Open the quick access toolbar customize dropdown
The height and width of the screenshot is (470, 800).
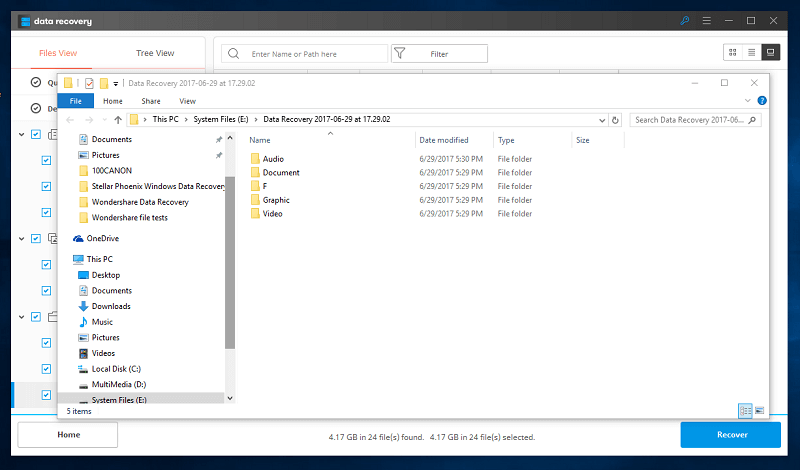tap(116, 84)
